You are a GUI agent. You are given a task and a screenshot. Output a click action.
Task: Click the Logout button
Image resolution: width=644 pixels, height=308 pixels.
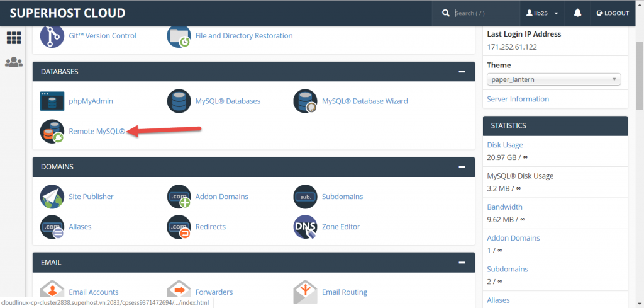tap(612, 13)
